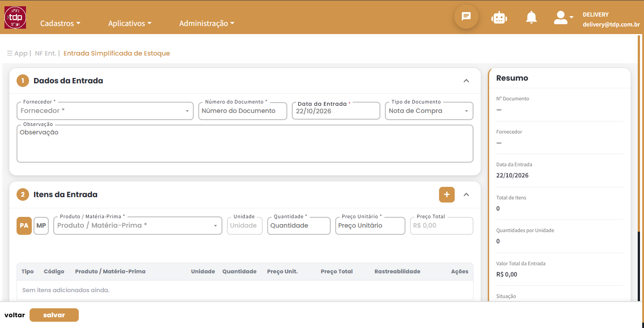Screen dimensions: 644x328
Task: Collapse the Itens da Entrada section
Action: click(466, 194)
